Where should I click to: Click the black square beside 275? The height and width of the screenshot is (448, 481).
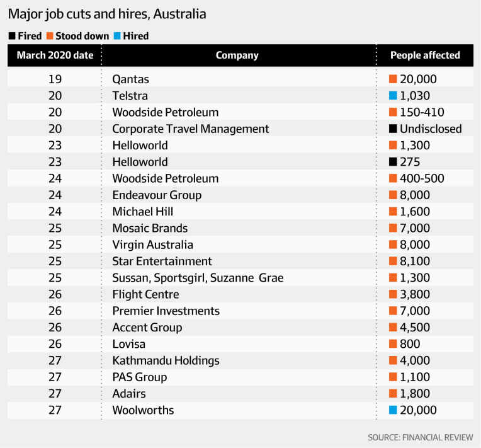click(393, 162)
